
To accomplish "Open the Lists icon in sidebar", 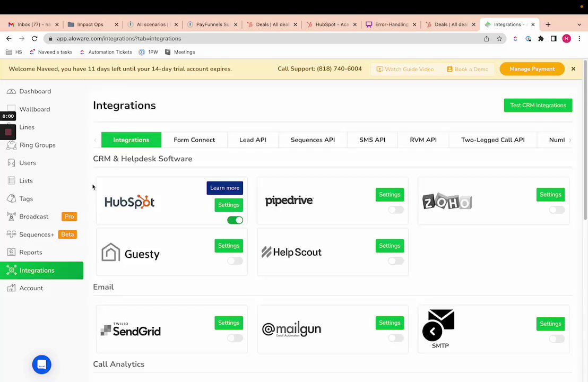I will pyautogui.click(x=11, y=181).
